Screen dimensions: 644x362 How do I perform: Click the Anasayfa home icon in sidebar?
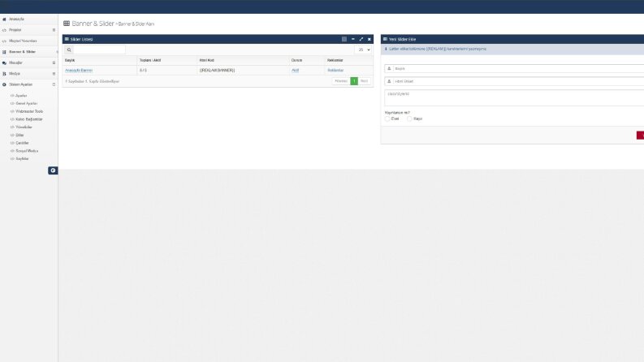4,19
